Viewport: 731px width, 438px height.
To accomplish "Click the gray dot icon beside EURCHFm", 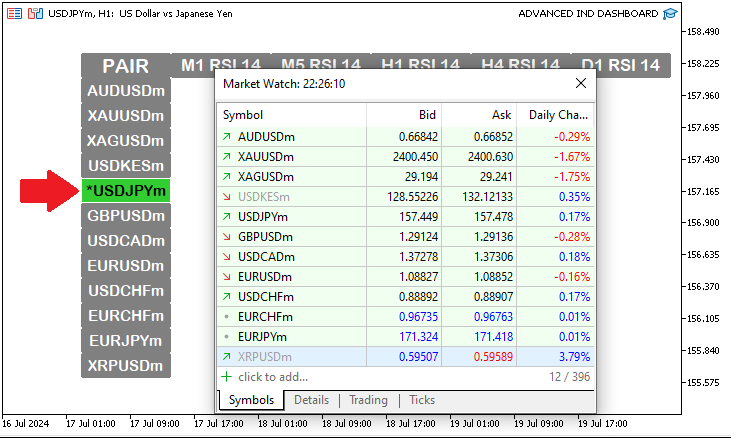I will 227,317.
